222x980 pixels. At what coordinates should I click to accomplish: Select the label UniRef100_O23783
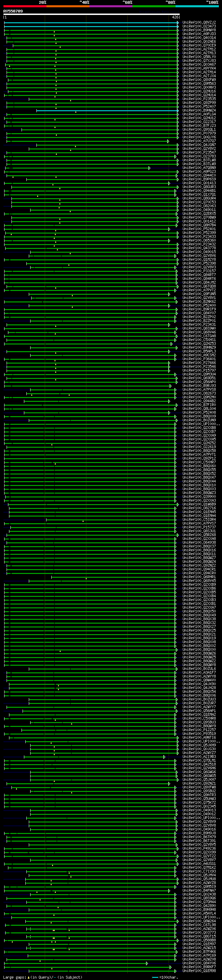(199, 156)
